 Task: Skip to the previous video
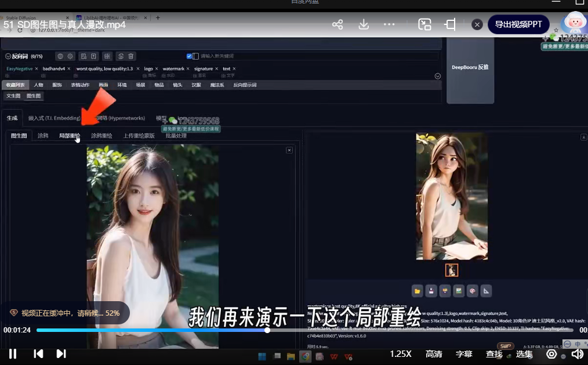(38, 354)
